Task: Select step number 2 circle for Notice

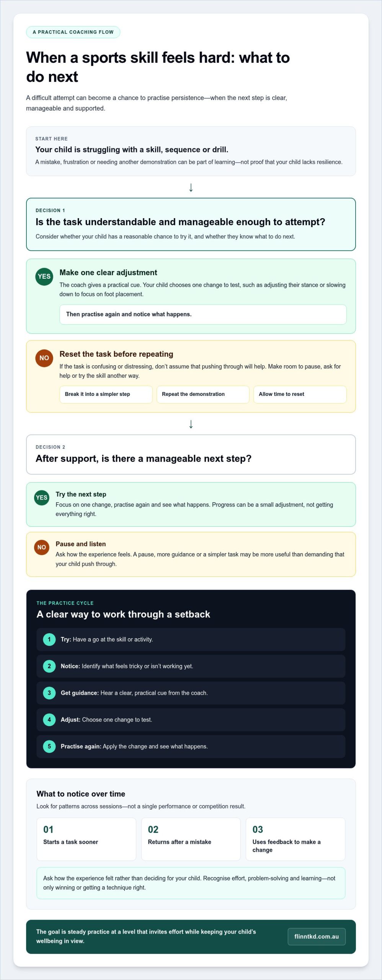Action: click(49, 666)
